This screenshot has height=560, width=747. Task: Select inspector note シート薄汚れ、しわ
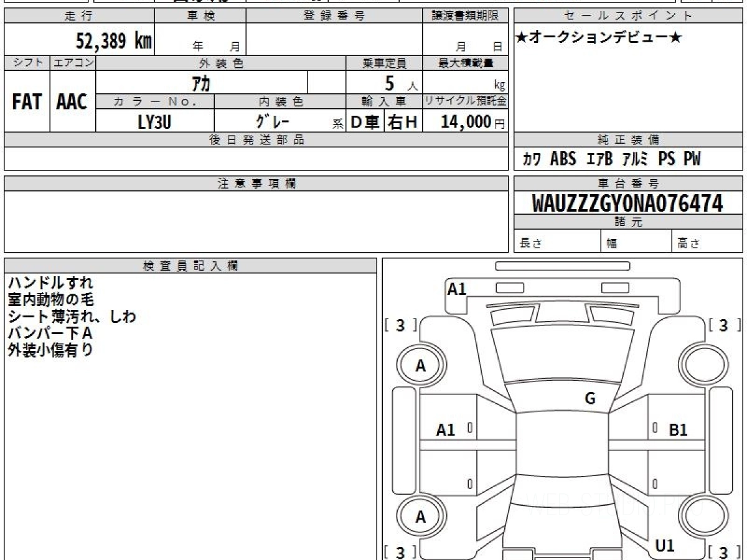coord(72,317)
